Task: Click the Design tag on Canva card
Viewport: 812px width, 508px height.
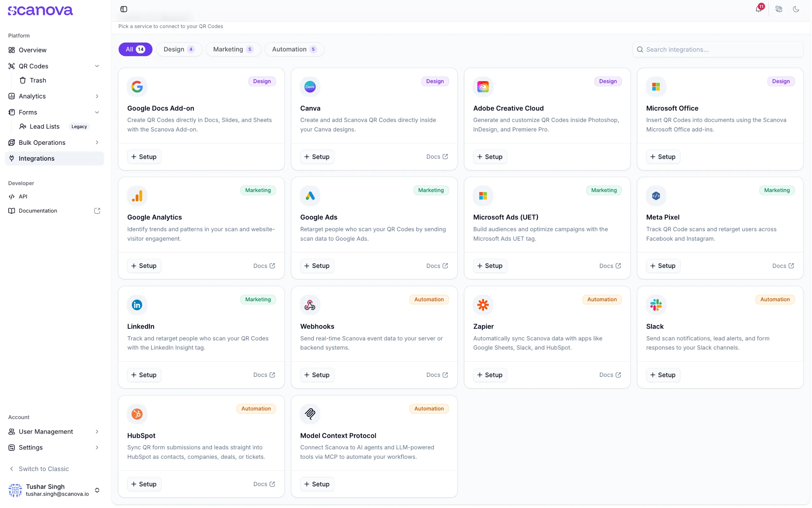Action: (435, 81)
